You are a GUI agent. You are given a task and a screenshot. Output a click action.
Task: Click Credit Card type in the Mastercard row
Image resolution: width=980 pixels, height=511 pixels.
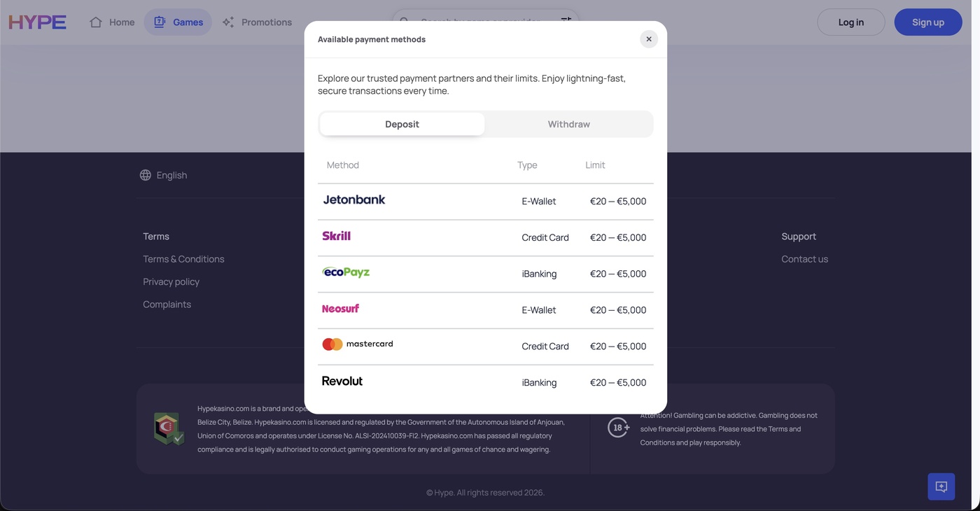click(545, 346)
